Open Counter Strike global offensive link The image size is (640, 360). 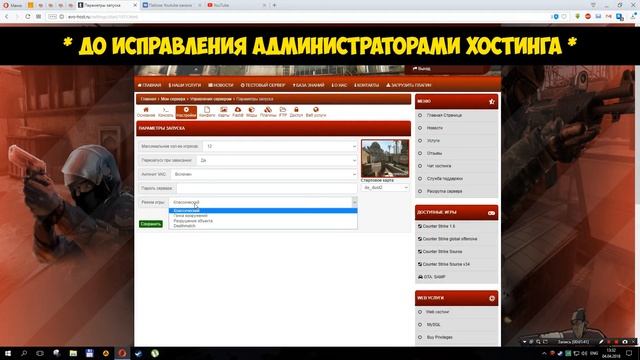tap(450, 239)
